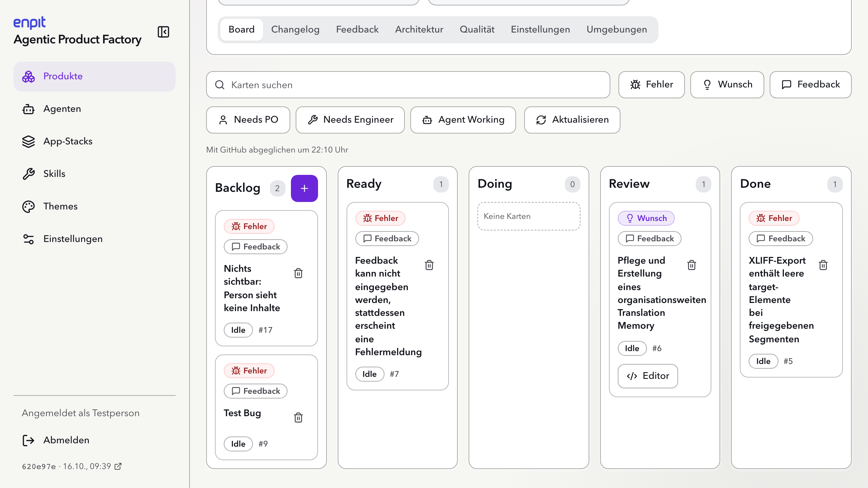Open the Einstellungen tab
The image size is (868, 488).
540,29
